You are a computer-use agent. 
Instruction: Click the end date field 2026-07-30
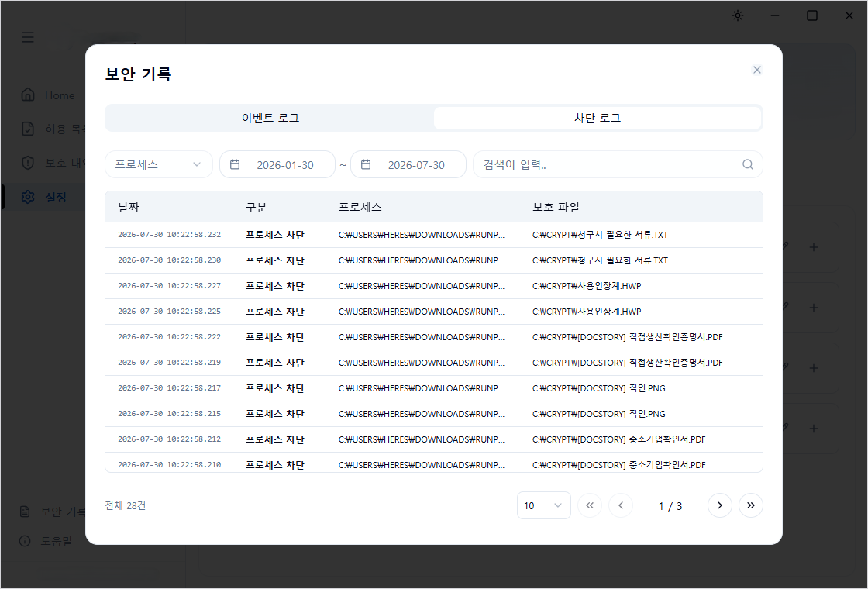408,164
